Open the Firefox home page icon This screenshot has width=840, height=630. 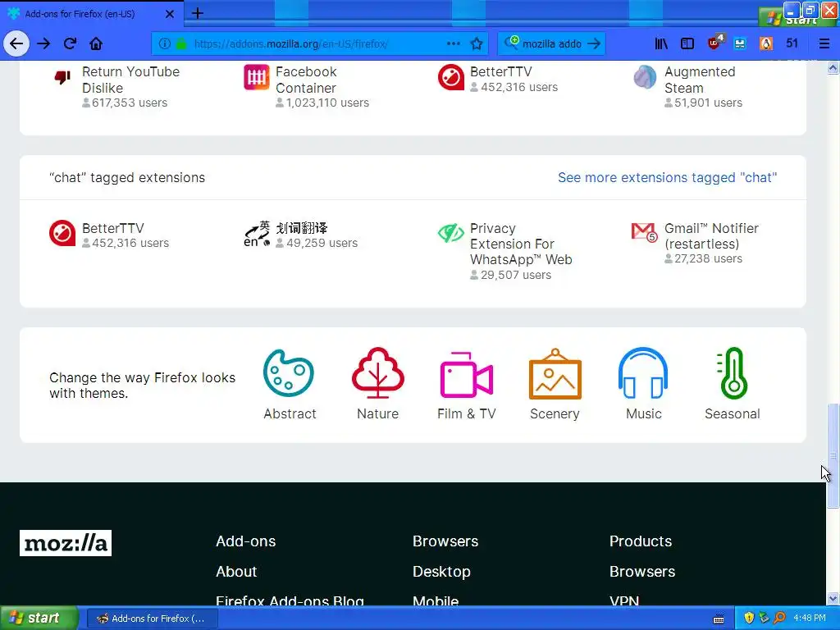[x=96, y=43]
